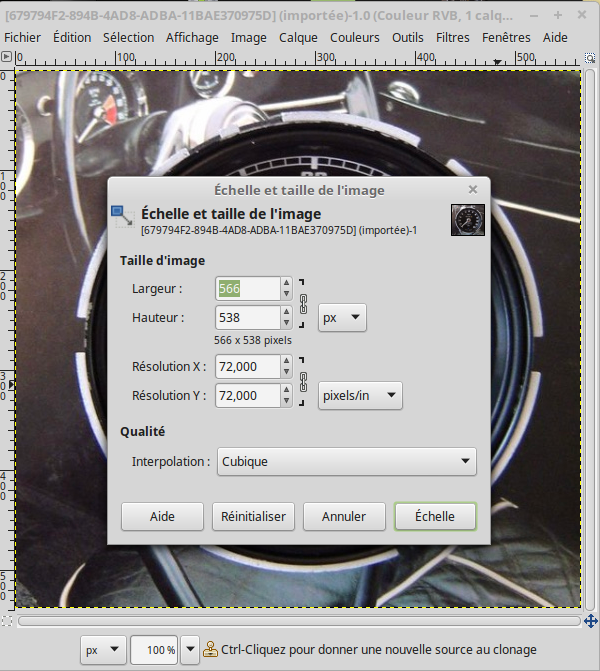600x671 pixels.
Task: Click the Aide button in dialog
Action: click(x=162, y=517)
